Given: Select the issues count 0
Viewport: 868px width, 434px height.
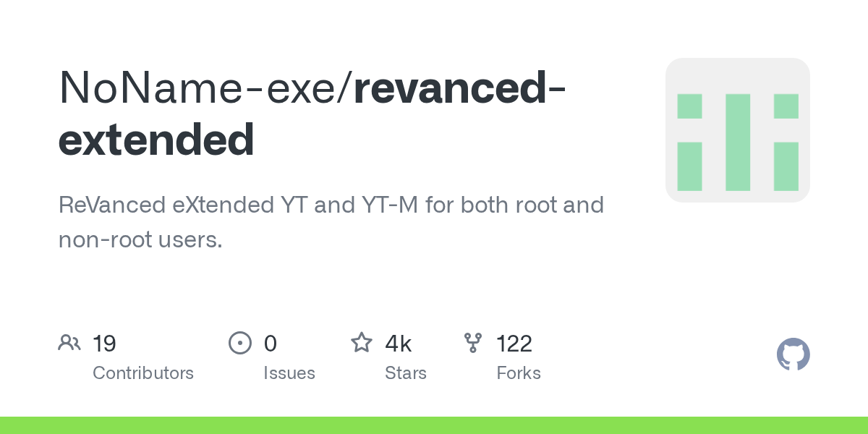Looking at the screenshot, I should pyautogui.click(x=271, y=343).
